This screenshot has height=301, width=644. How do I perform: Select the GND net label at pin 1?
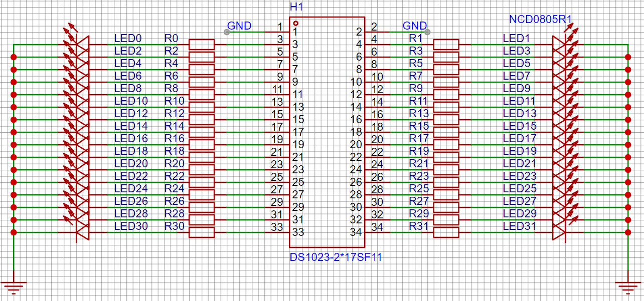point(239,26)
